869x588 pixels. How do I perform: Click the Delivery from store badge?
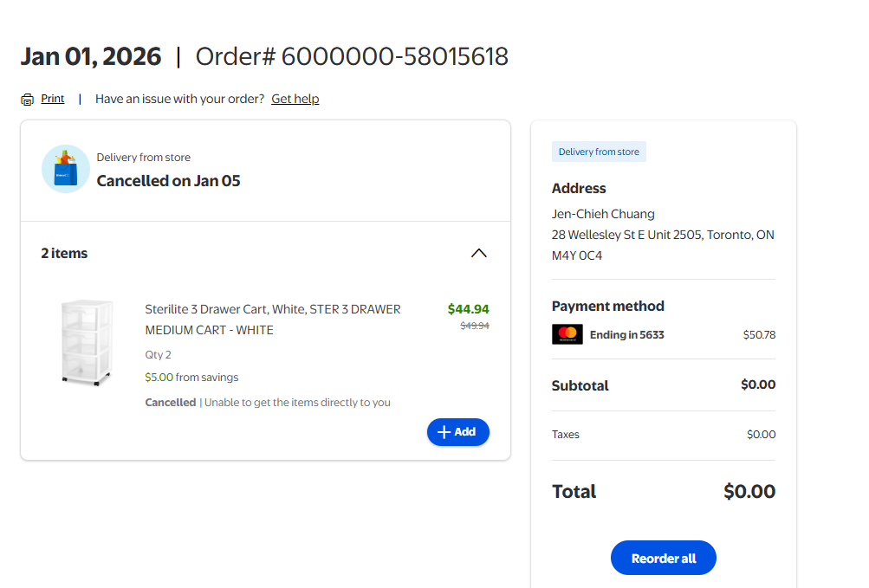[x=599, y=152]
